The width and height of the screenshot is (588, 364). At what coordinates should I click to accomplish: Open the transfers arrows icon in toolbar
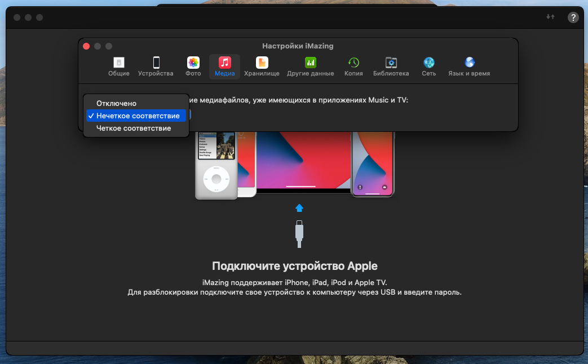click(x=550, y=17)
